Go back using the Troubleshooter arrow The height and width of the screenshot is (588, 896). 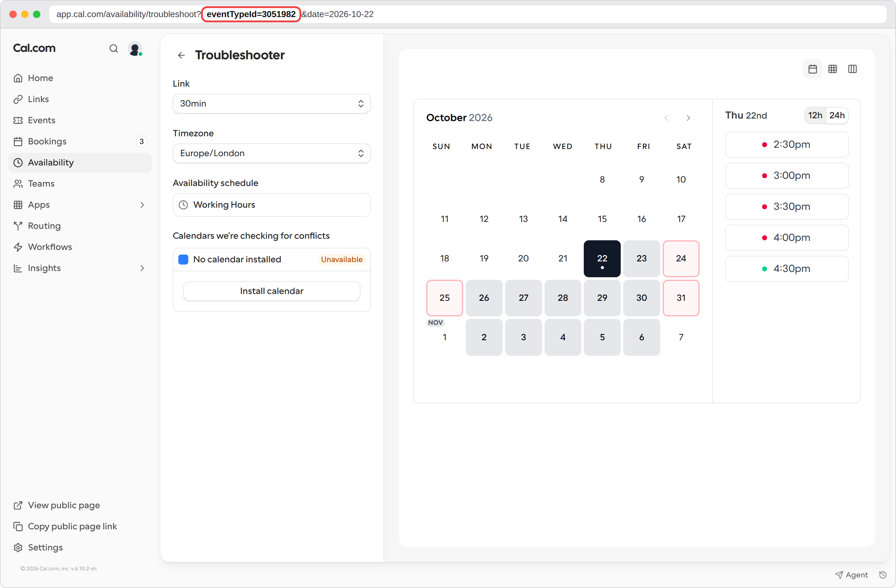pos(181,55)
